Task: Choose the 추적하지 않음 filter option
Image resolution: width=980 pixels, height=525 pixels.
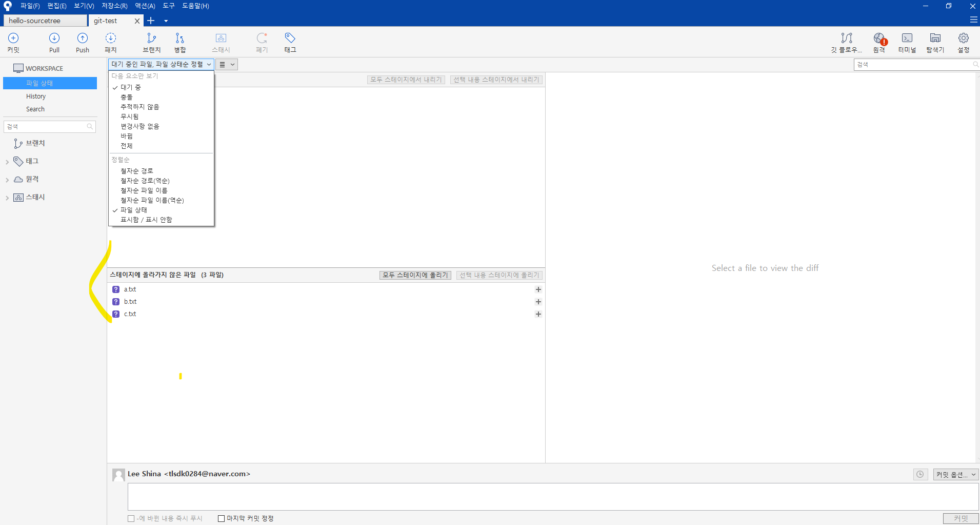Action: 161,107
